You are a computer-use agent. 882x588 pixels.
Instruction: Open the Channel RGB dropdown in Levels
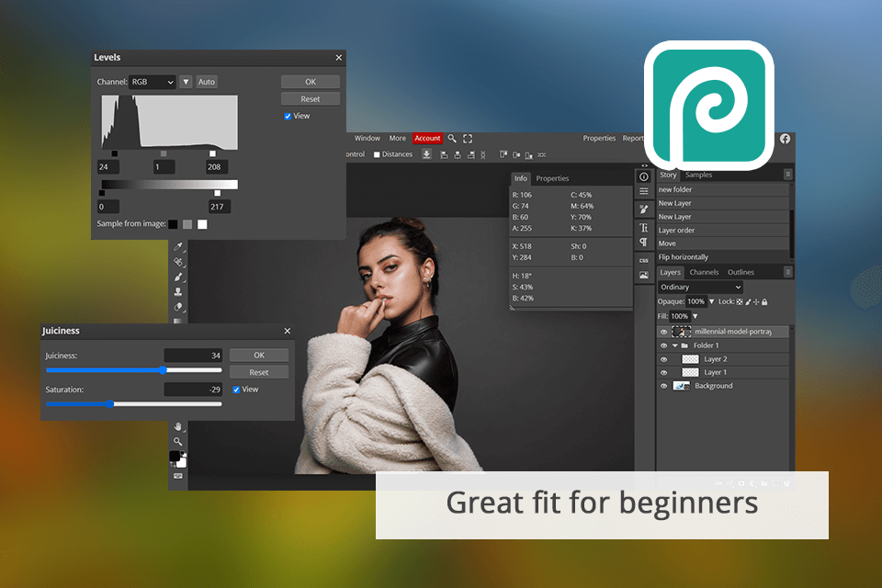tap(153, 82)
